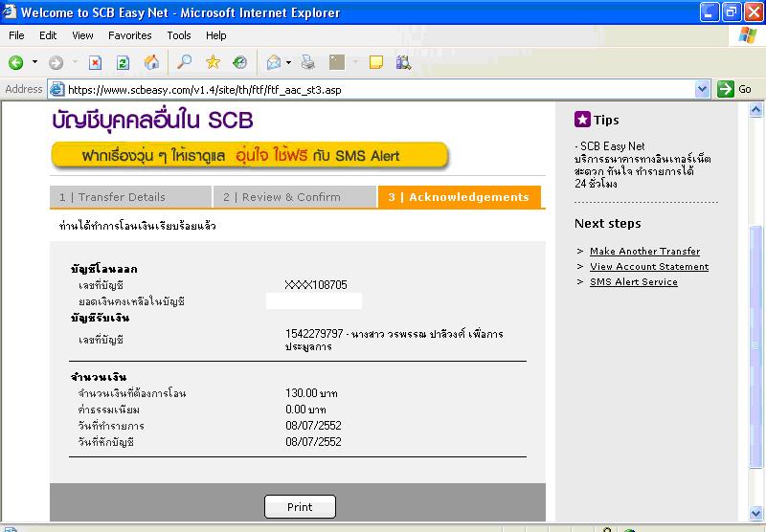Open the View menu
This screenshot has width=766, height=532.
(x=82, y=35)
